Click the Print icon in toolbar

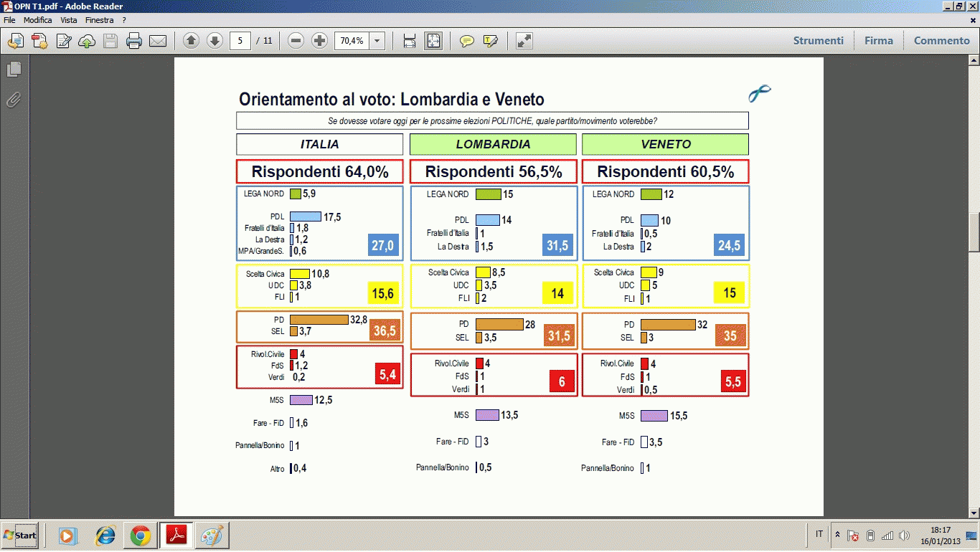[134, 41]
